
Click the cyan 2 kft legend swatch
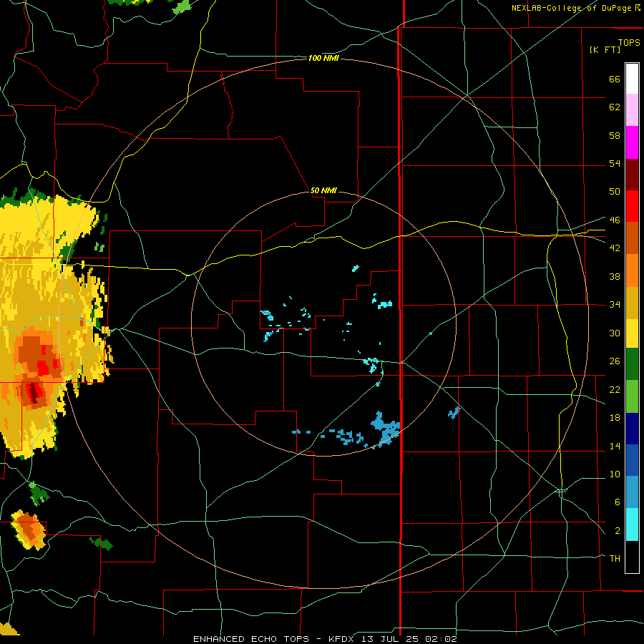pyautogui.click(x=632, y=525)
